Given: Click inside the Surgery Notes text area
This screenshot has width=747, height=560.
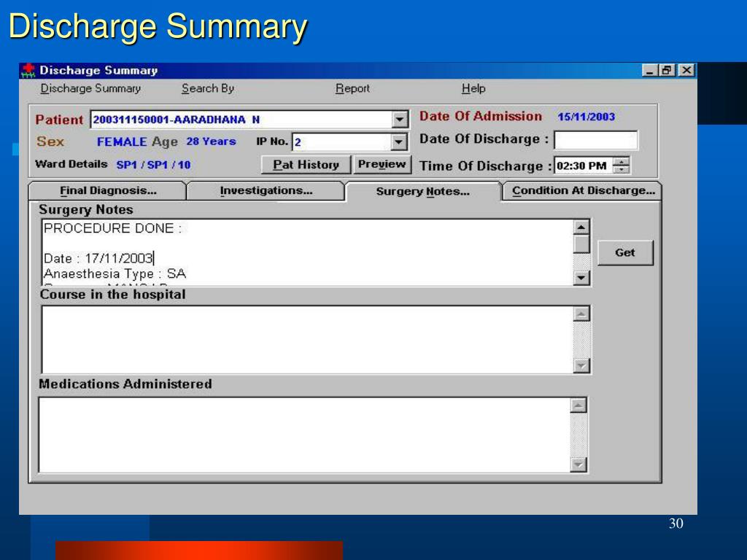Looking at the screenshot, I should click(x=308, y=252).
